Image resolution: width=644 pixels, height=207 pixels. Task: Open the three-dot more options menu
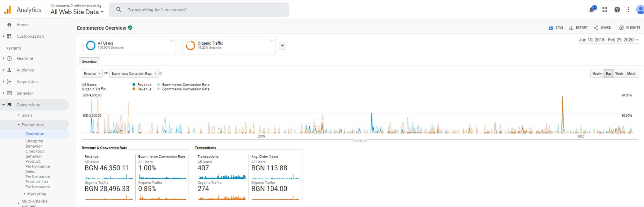(x=628, y=10)
